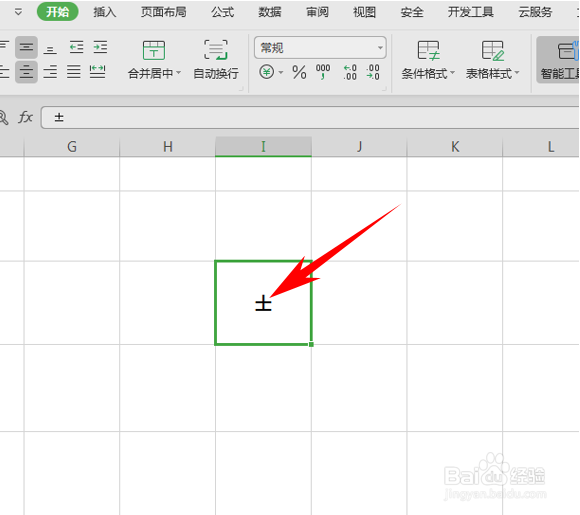The width and height of the screenshot is (580, 515).
Task: Click the distributed alignment icon
Action: point(97,72)
